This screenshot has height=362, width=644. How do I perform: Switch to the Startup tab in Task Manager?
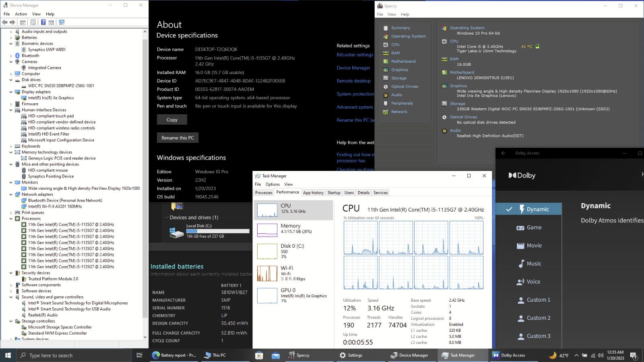coord(334,193)
